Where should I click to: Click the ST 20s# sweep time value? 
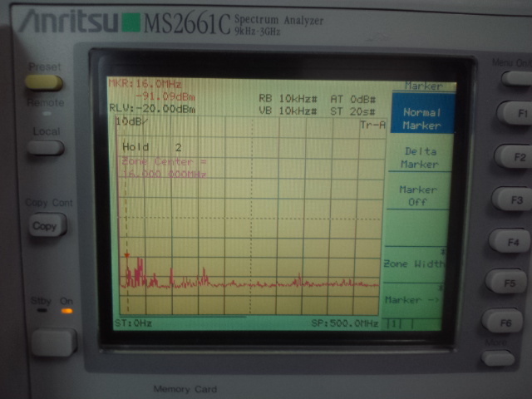click(352, 111)
